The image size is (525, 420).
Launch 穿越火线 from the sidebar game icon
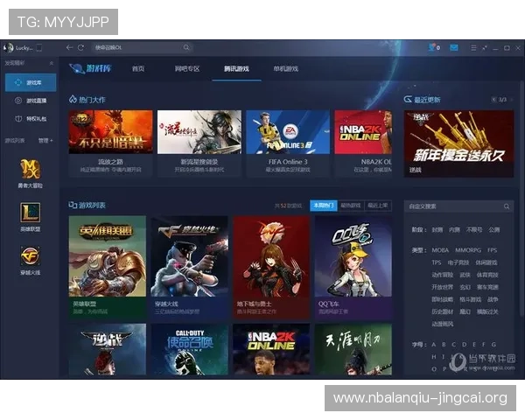coord(31,255)
